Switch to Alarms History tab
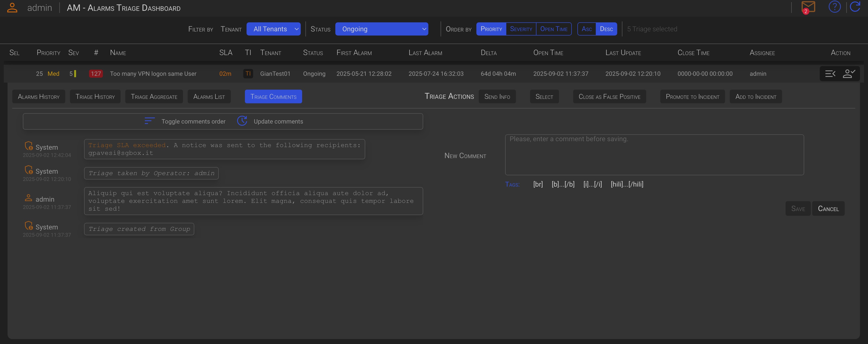Screen dimensions: 868x344 tap(39, 97)
